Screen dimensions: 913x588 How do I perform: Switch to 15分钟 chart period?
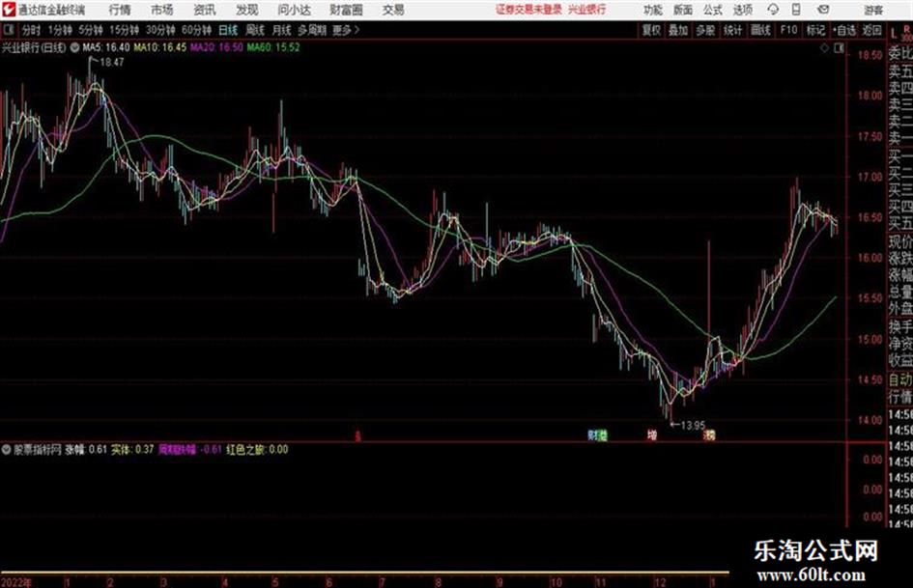pyautogui.click(x=124, y=30)
